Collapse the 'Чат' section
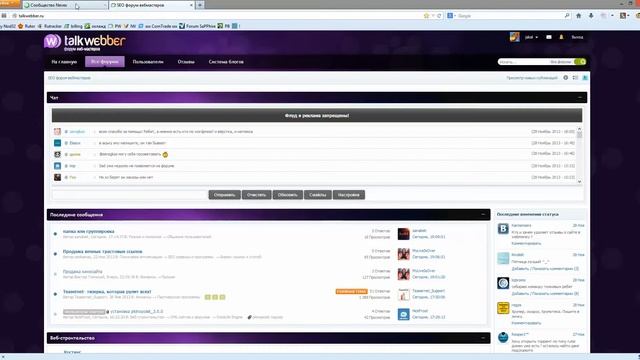This screenshot has height=360, width=640. 580,97
